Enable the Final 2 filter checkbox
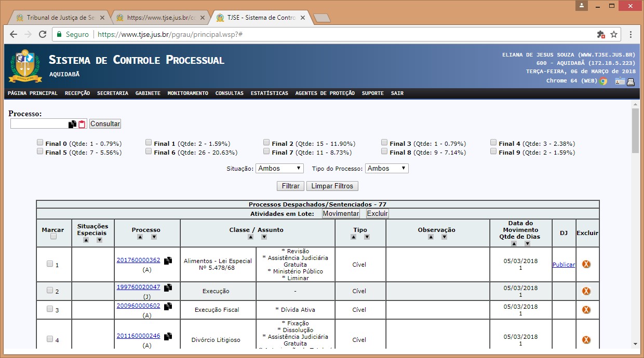This screenshot has height=358, width=644. coord(266,143)
